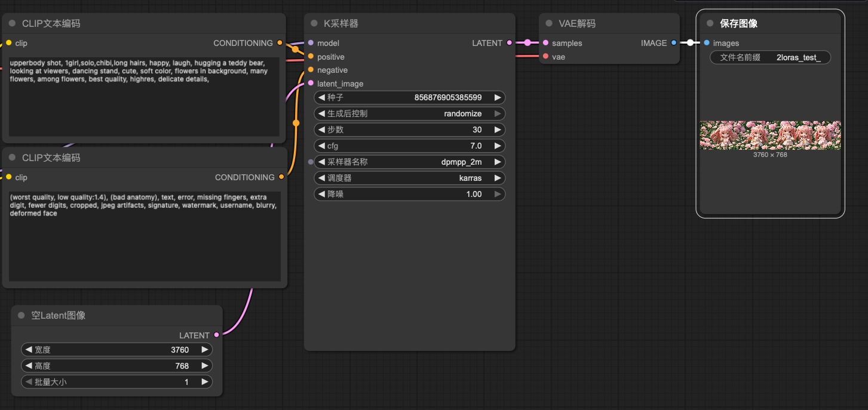Open the 采样器名称 dpmpp_2m dropdown
Screen dimensions: 868x410
coord(409,162)
